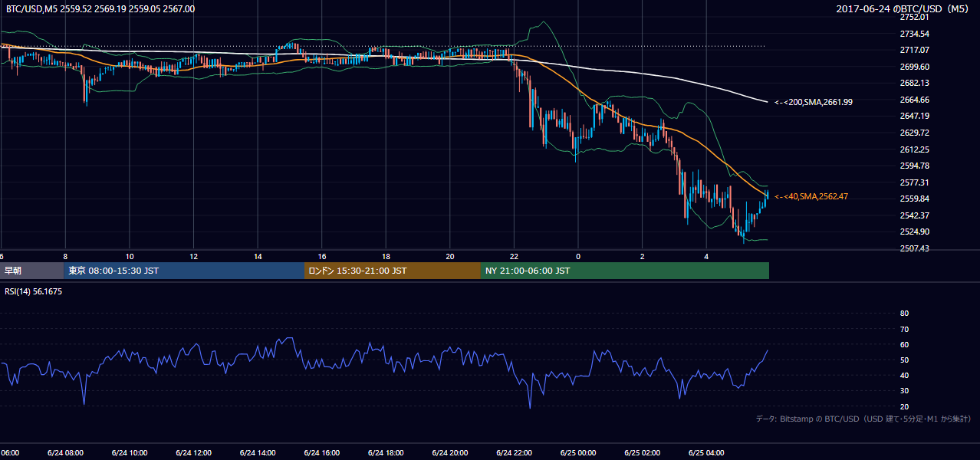
Task: Click RSI axis level 50
Action: [904, 360]
